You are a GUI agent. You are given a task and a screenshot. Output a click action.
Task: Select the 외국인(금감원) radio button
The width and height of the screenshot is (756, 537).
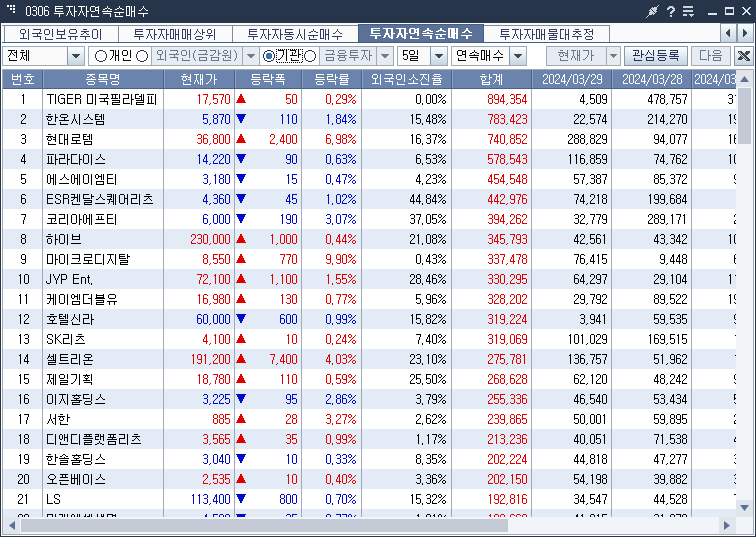142,56
